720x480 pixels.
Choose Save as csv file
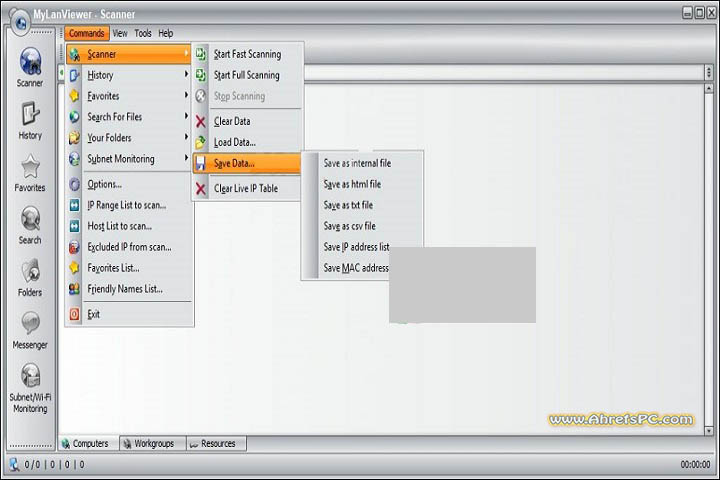[x=349, y=226]
